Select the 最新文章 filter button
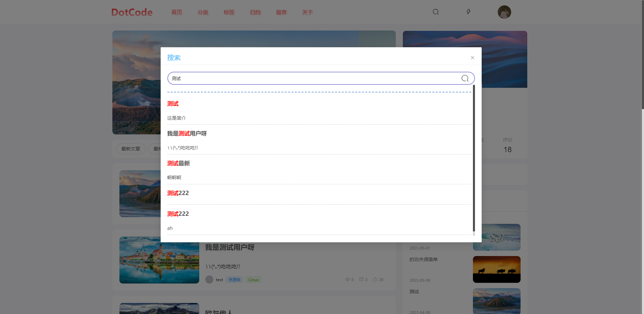Viewport: 644px width, 314px height. point(131,149)
